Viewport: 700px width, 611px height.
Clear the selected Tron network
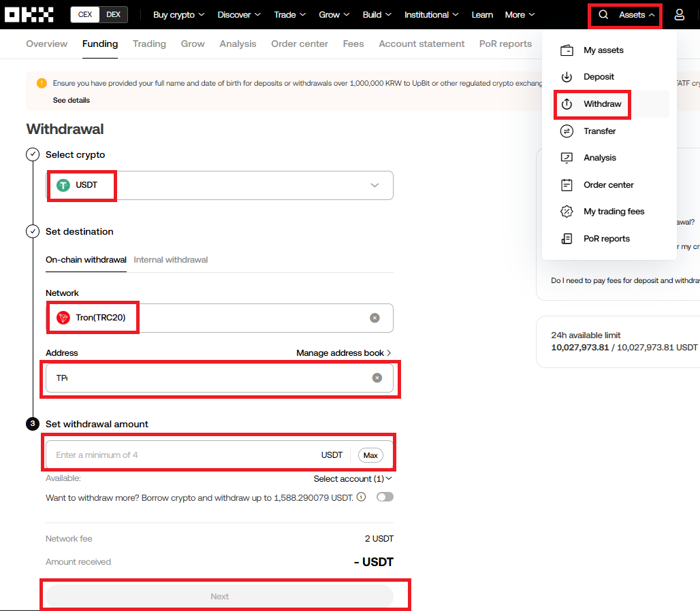375,318
